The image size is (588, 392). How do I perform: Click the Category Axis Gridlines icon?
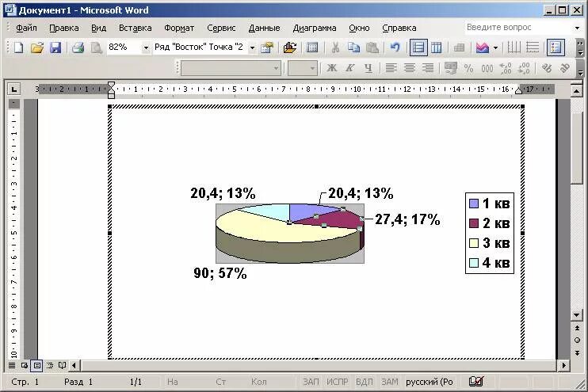(514, 48)
